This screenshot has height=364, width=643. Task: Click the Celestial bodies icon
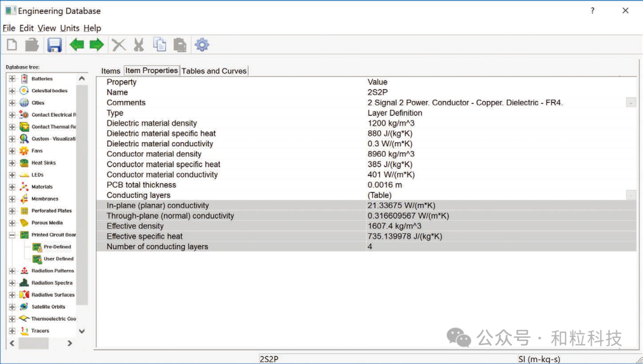[24, 90]
